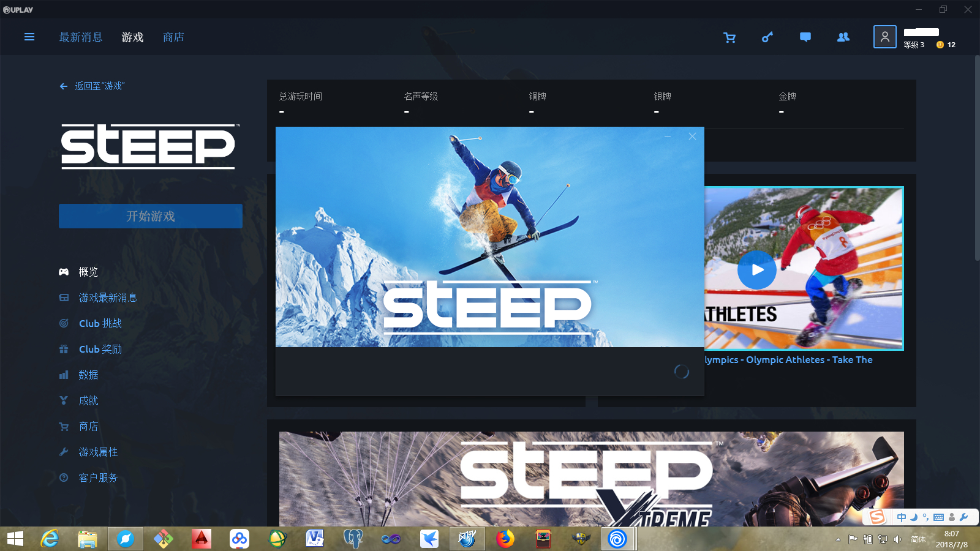Viewport: 980px width, 551px height.
Task: Select the 游戏 tab
Action: (132, 37)
